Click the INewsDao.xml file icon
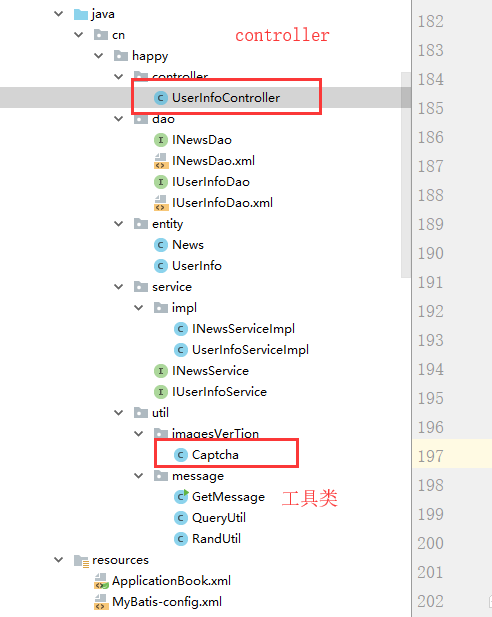The height and width of the screenshot is (617, 492). pyautogui.click(x=160, y=161)
